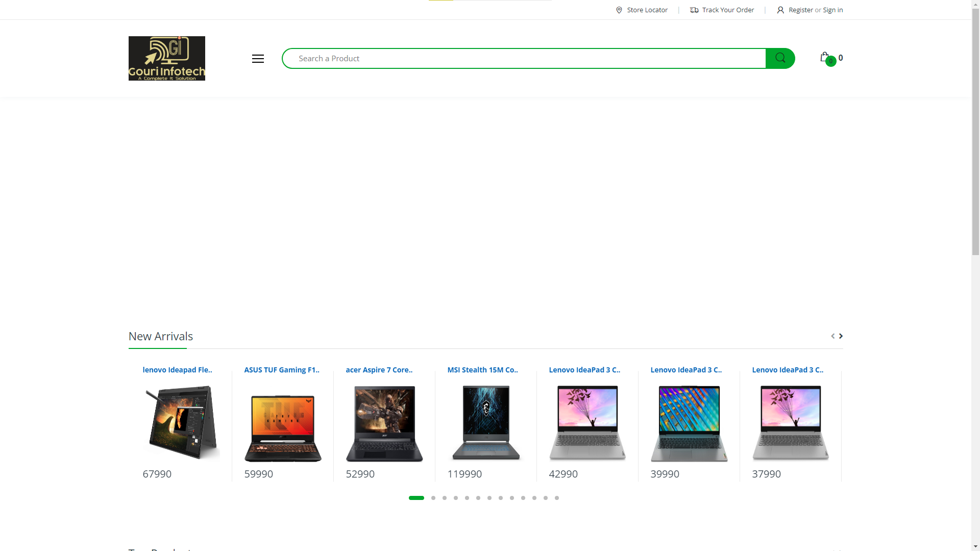
Task: Select the active first carousel page indicator
Action: point(416,498)
